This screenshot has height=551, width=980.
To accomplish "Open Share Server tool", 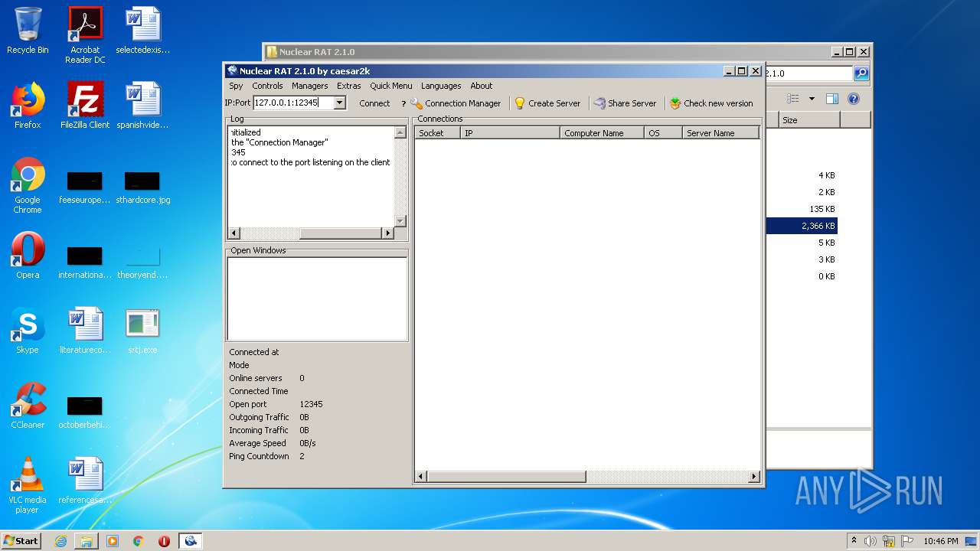I will click(625, 103).
